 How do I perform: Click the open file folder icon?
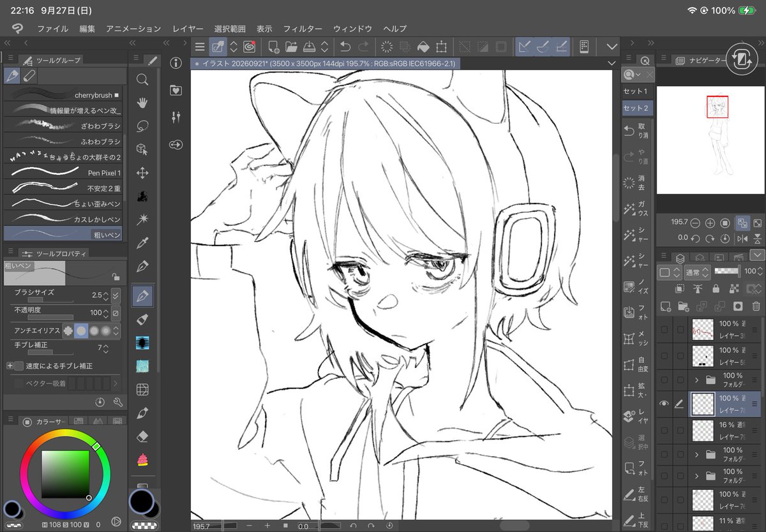click(x=292, y=47)
